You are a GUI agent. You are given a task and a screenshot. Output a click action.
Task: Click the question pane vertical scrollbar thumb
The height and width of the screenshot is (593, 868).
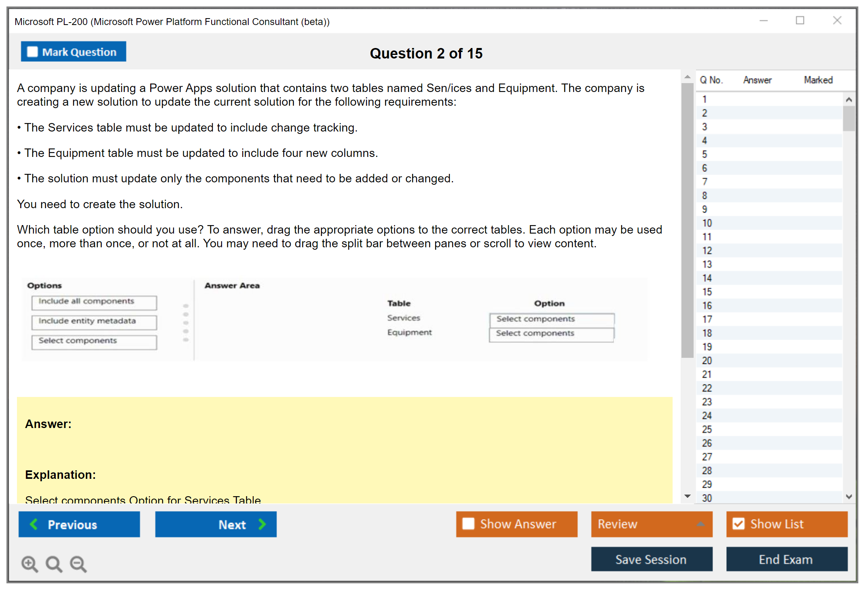coord(687,220)
